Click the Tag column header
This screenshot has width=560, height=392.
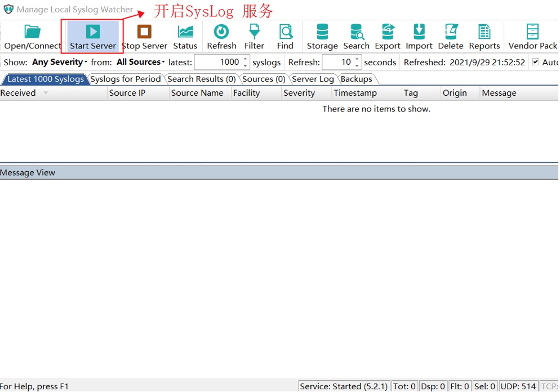click(421, 93)
